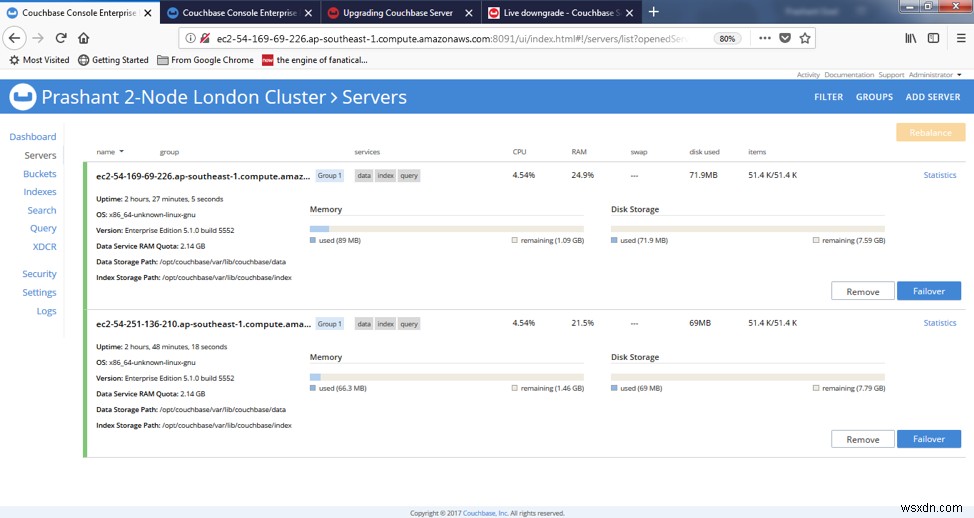Screen dimensions: 974x518
Task: Open XDCR in the sidebar
Action: click(44, 247)
